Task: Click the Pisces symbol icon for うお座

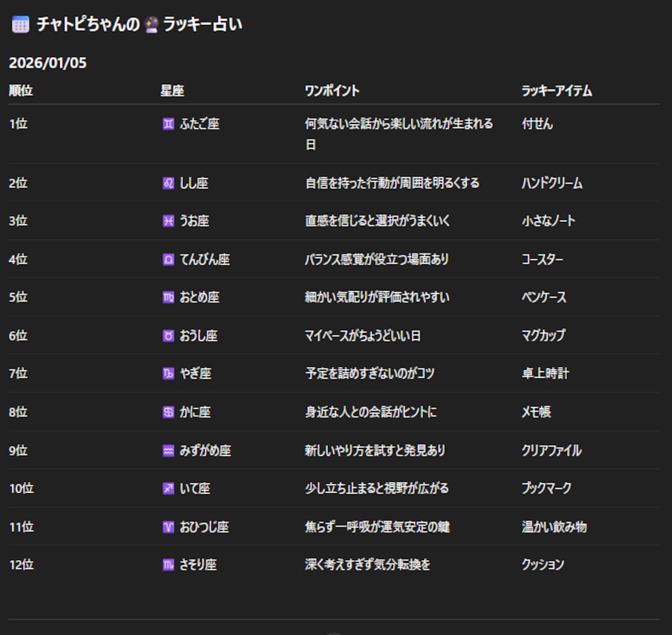Action: click(x=169, y=221)
